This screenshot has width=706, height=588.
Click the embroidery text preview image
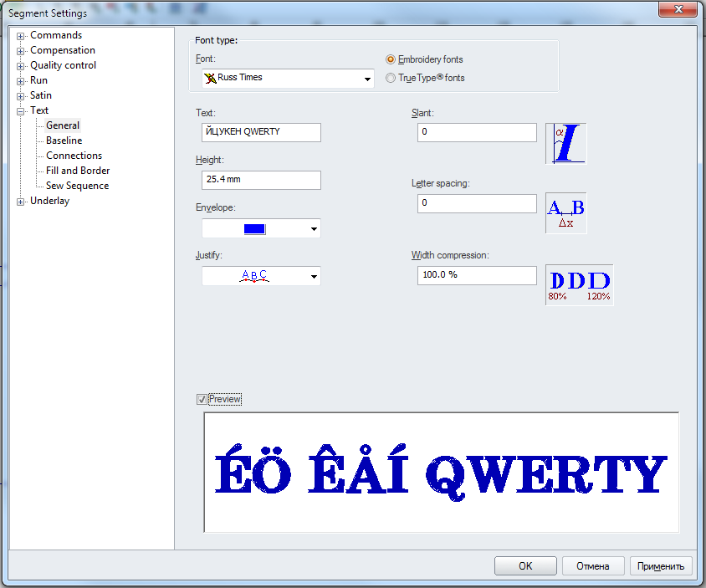[x=441, y=472]
